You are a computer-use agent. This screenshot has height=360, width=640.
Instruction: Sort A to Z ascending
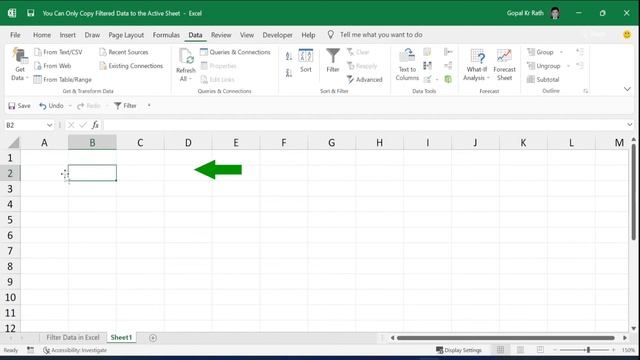tap(289, 56)
